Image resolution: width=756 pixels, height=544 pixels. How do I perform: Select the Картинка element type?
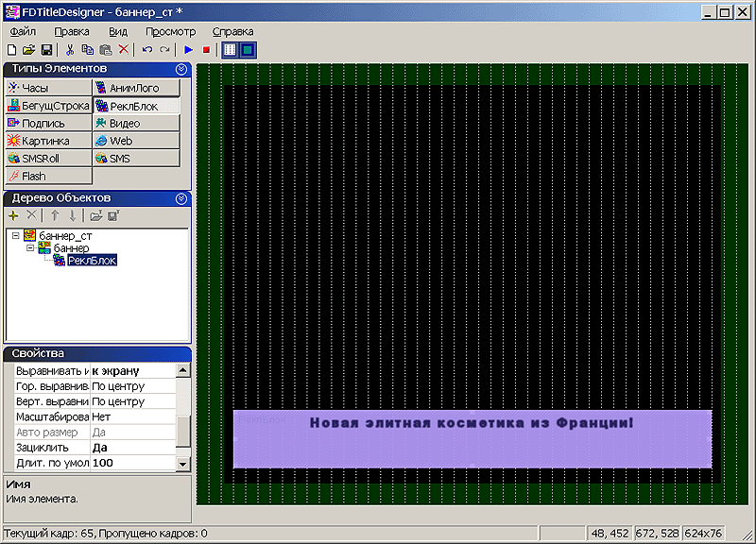tap(49, 141)
